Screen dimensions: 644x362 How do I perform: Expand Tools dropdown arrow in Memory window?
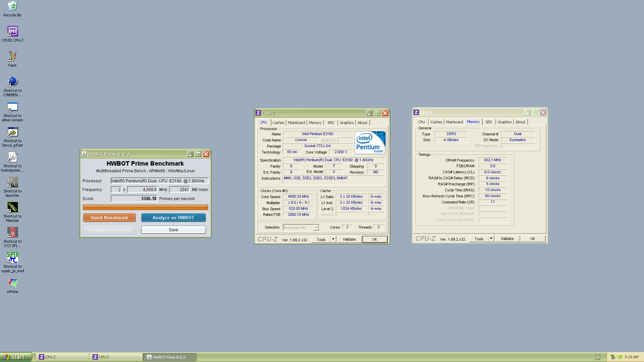pos(491,239)
